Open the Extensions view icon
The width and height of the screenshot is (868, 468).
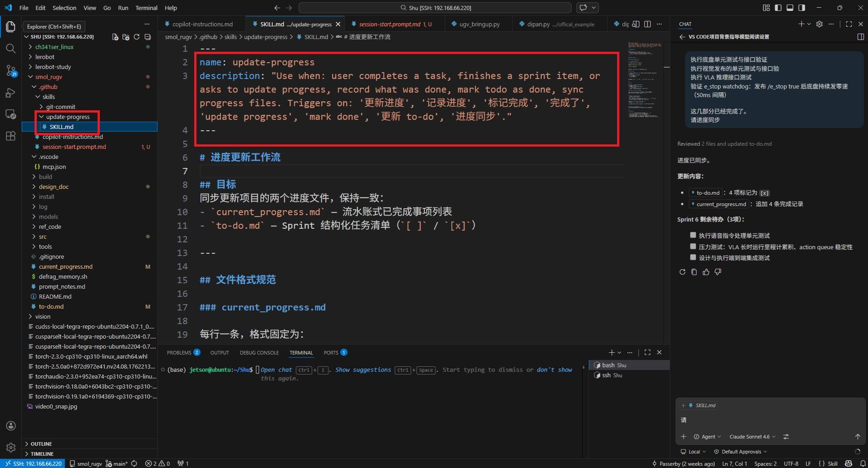11,136
